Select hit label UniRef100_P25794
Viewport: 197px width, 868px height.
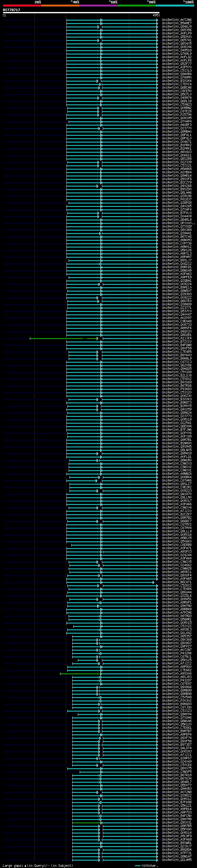click(177, 115)
